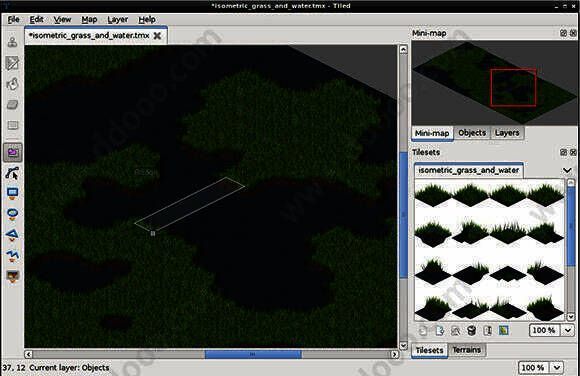This screenshot has width=580, height=376.
Task: Select the Rectangular Select tool
Action: pyautogui.click(x=13, y=125)
